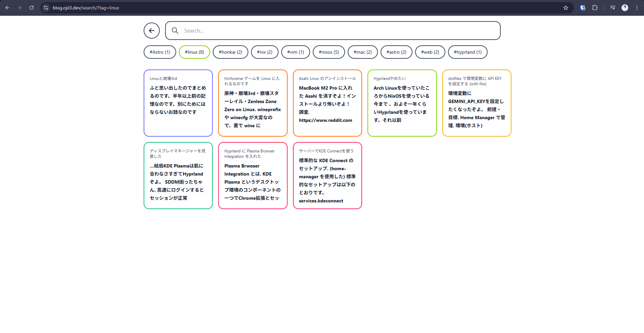The width and height of the screenshot is (644, 333).
Task: Click the Search... input field
Action: [339, 31]
